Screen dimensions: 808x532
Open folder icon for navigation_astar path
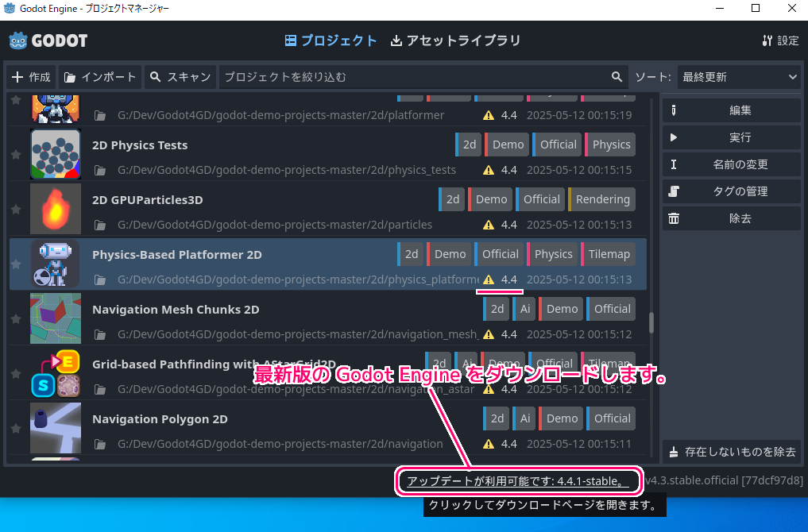[x=100, y=389]
